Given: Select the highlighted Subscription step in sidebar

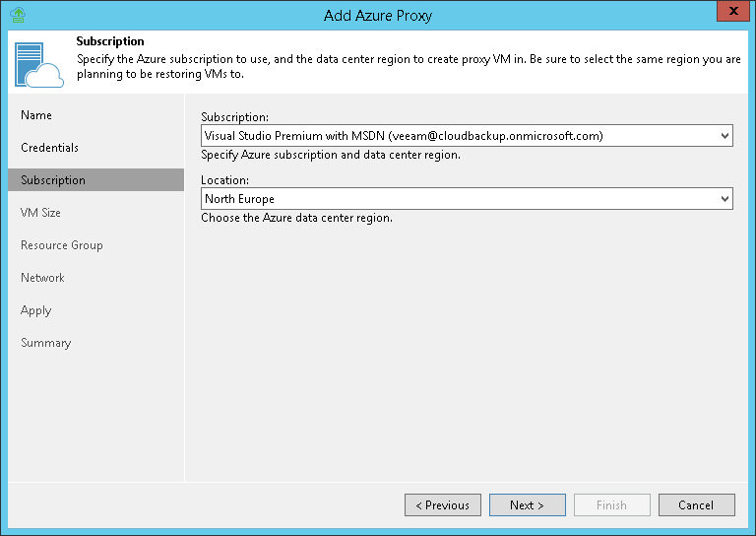Looking at the screenshot, I should (x=53, y=180).
